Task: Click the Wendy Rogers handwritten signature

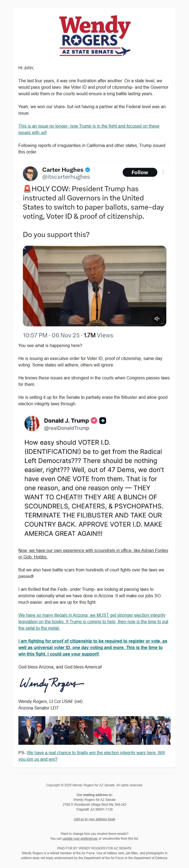Action: pos(51,683)
